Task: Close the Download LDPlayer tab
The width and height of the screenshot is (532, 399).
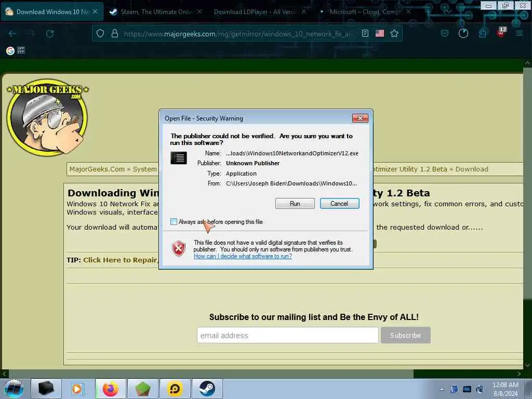Action: click(304, 11)
